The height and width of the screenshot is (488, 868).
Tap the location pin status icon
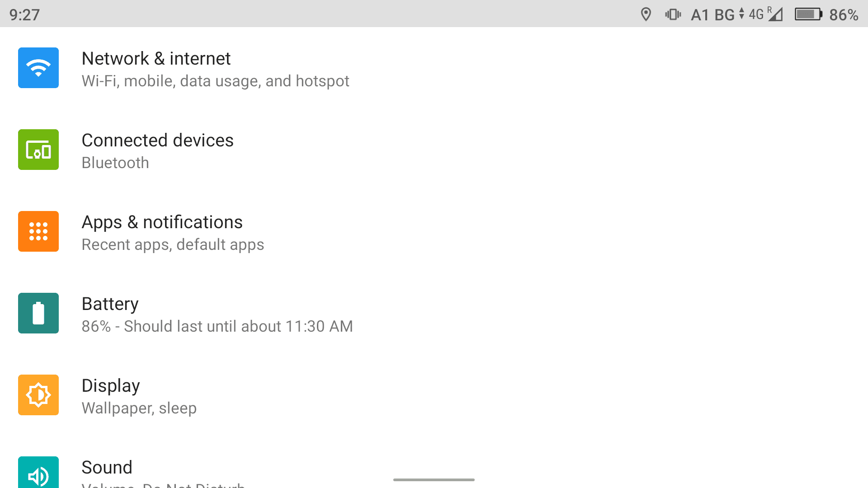[x=646, y=14]
